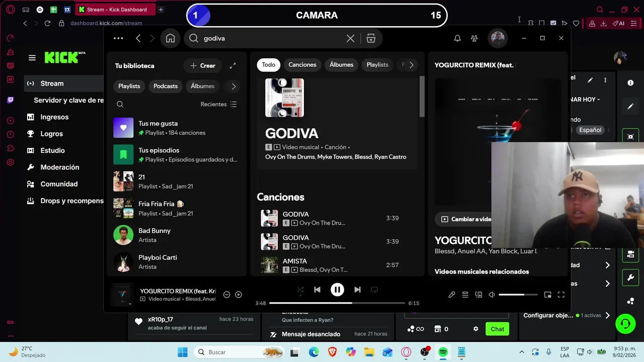Create a new playlist with Crear
The width and height of the screenshot is (644, 362).
coord(203,66)
